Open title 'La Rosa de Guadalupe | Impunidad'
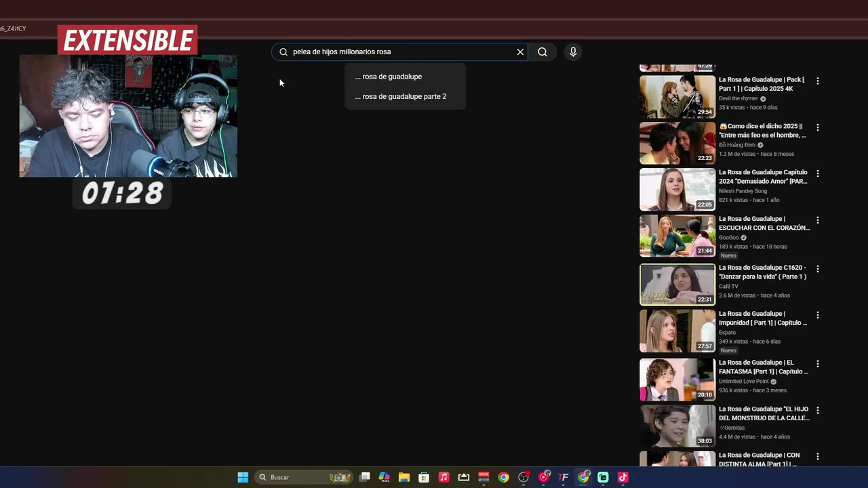 click(x=763, y=319)
